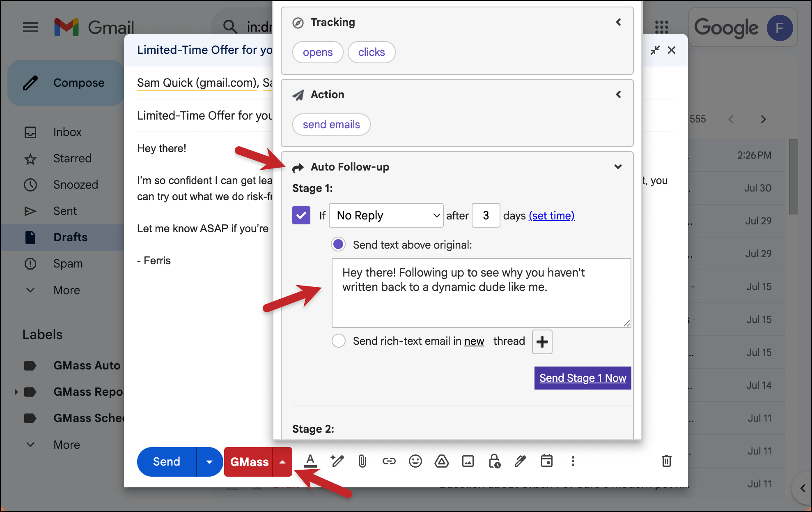Click the Send Stage 1 Now button
The width and height of the screenshot is (812, 512).
[582, 378]
